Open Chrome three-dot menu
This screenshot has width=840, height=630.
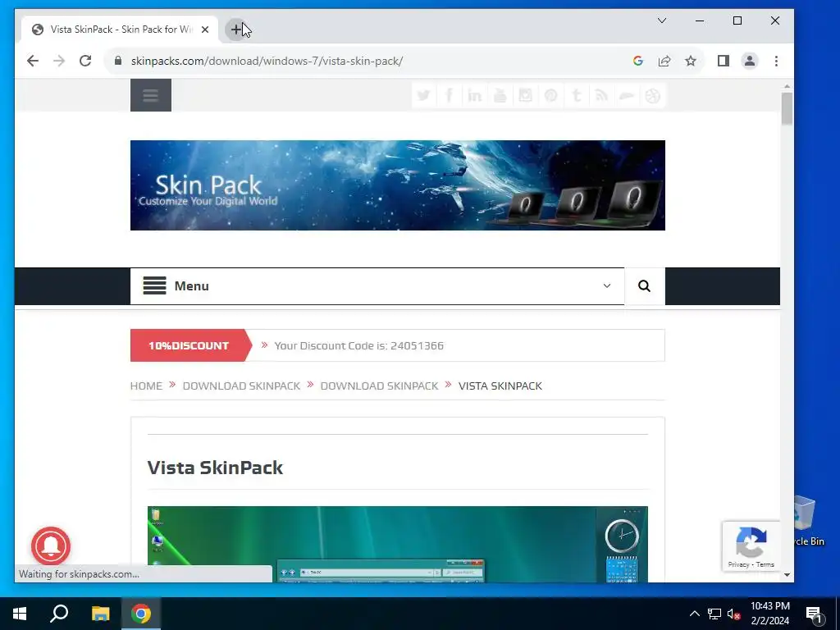776,61
